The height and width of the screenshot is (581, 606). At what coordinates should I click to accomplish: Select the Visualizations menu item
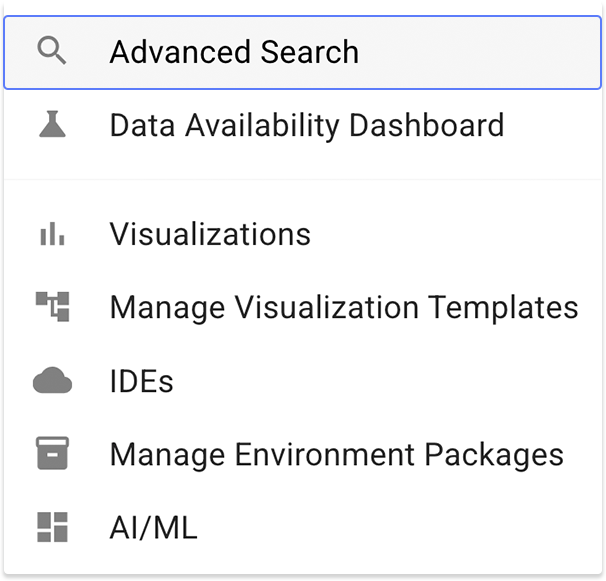coord(302,234)
